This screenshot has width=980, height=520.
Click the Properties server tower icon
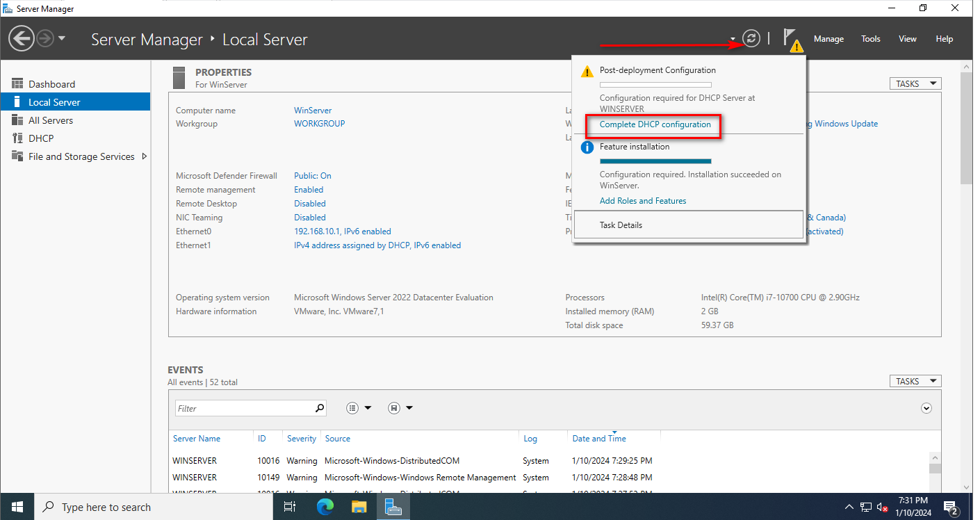179,77
